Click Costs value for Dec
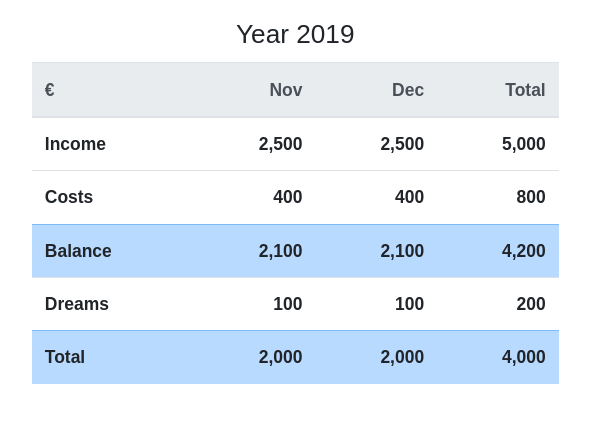This screenshot has height=421, width=592. coord(409,197)
